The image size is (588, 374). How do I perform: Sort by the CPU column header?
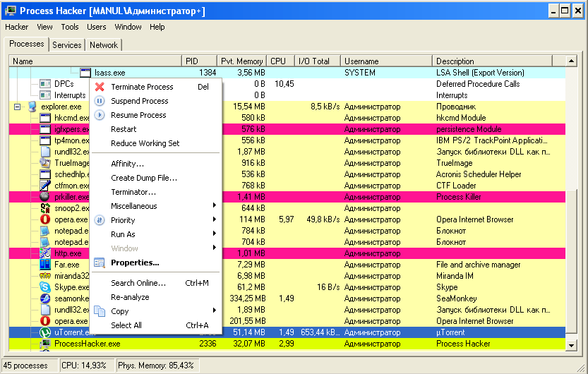click(280, 61)
